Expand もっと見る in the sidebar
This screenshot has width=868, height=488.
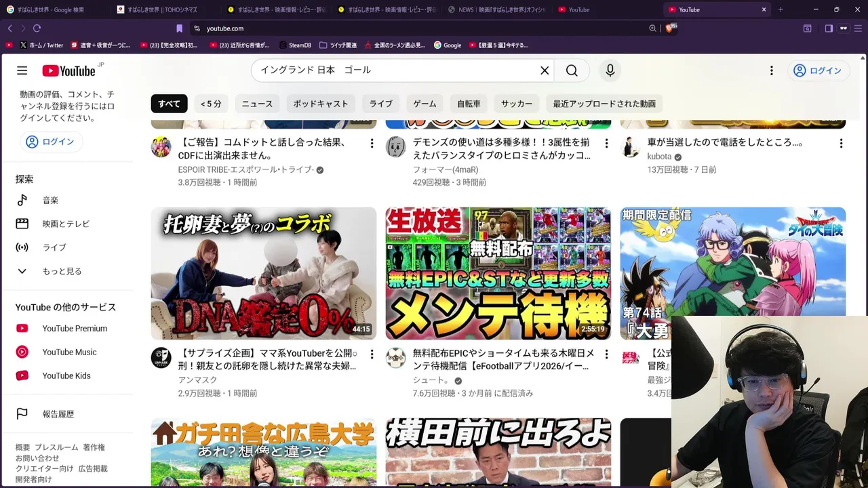(68, 271)
